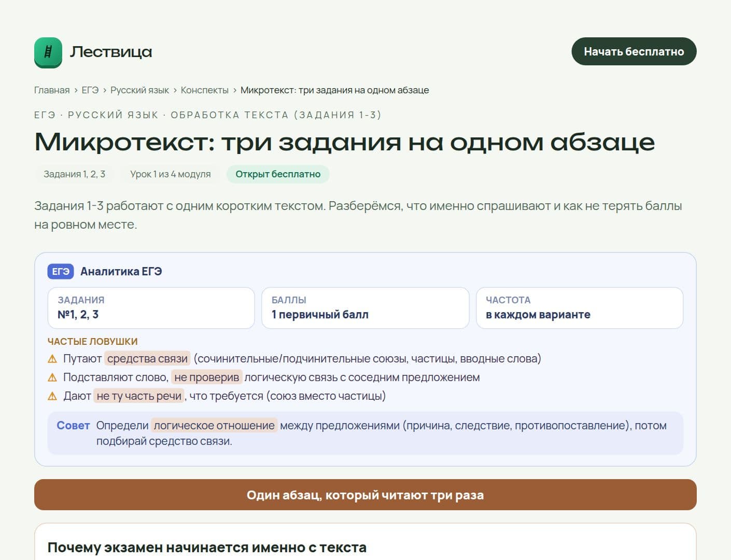The width and height of the screenshot is (731, 560).
Task: Click highlighted phrase не ту часть речи
Action: [139, 396]
